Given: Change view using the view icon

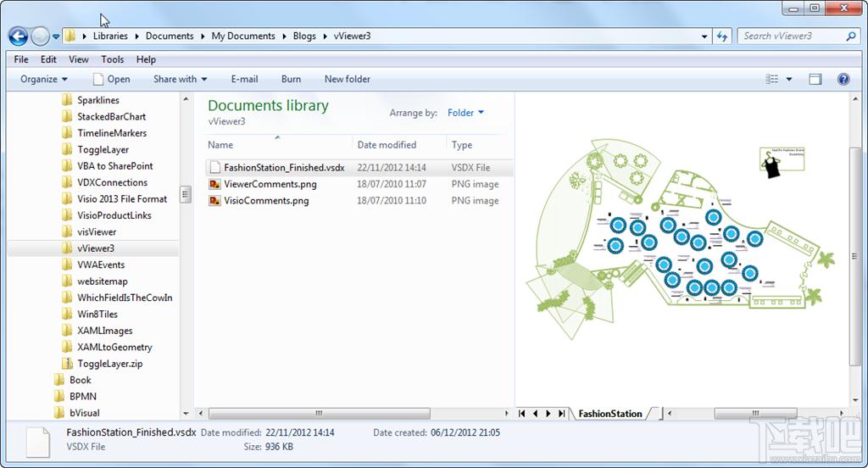Looking at the screenshot, I should click(x=772, y=79).
